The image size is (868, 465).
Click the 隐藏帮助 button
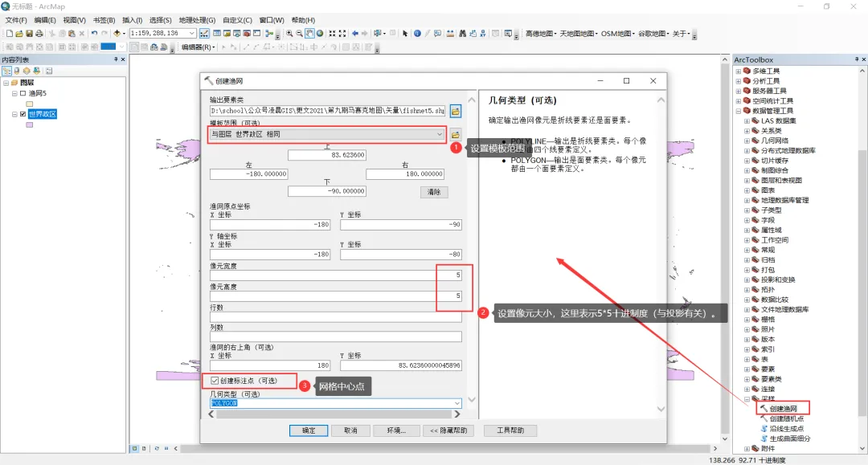coord(448,430)
